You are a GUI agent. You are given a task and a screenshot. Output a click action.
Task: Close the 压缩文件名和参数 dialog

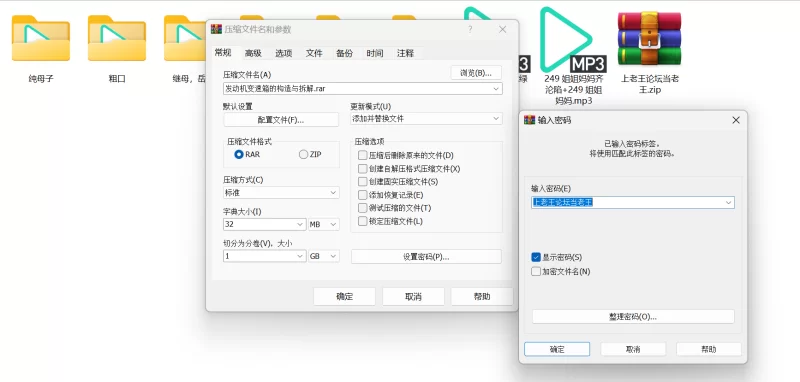503,30
